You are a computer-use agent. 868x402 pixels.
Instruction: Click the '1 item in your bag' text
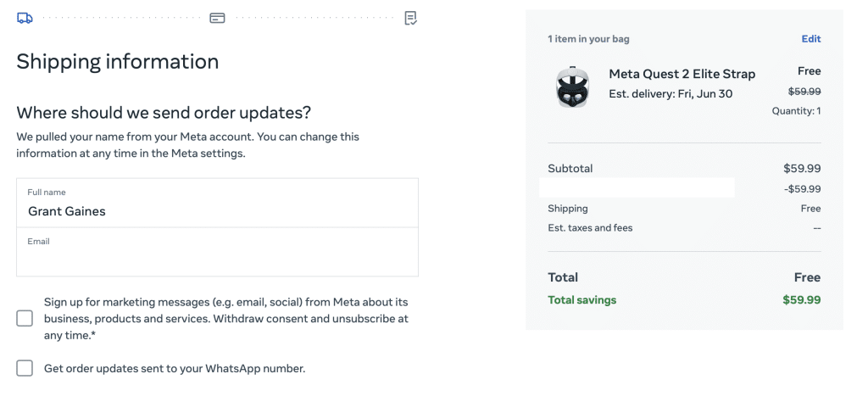click(588, 39)
